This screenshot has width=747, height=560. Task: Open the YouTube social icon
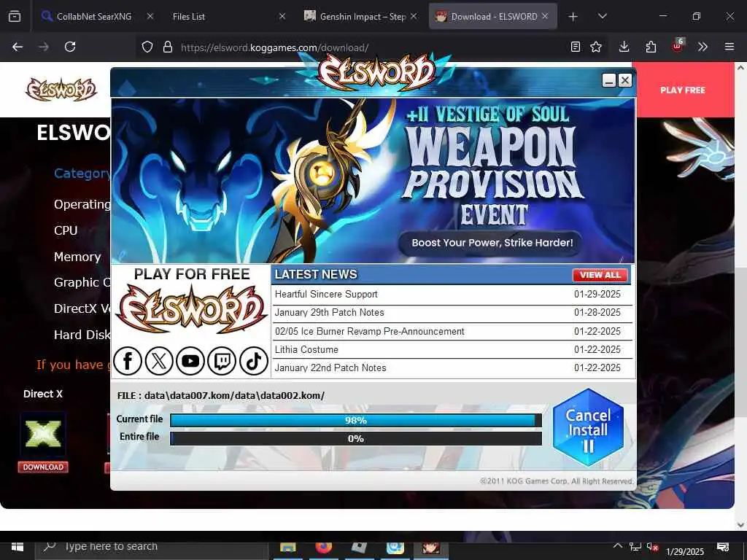(190, 361)
